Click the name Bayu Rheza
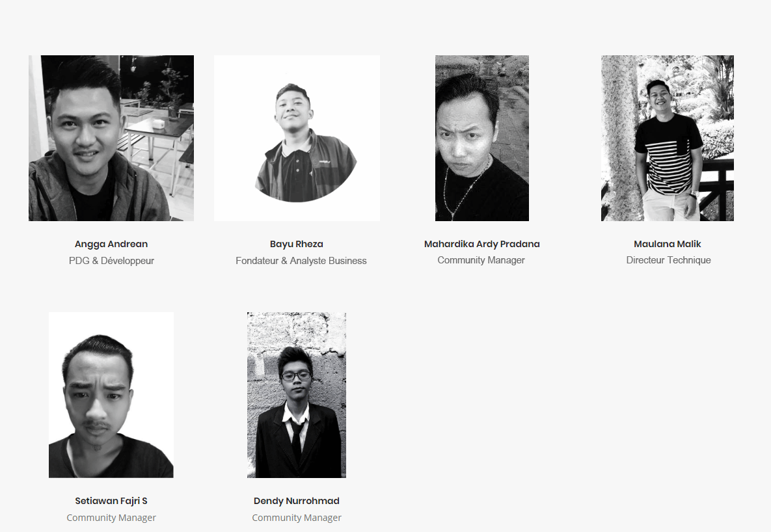 [297, 244]
